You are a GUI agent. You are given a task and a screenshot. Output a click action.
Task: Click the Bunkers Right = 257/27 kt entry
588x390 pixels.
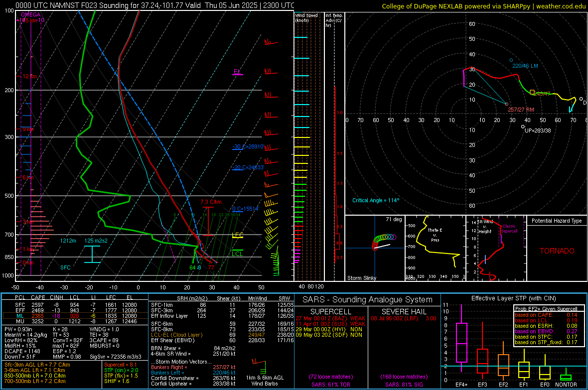(193, 367)
